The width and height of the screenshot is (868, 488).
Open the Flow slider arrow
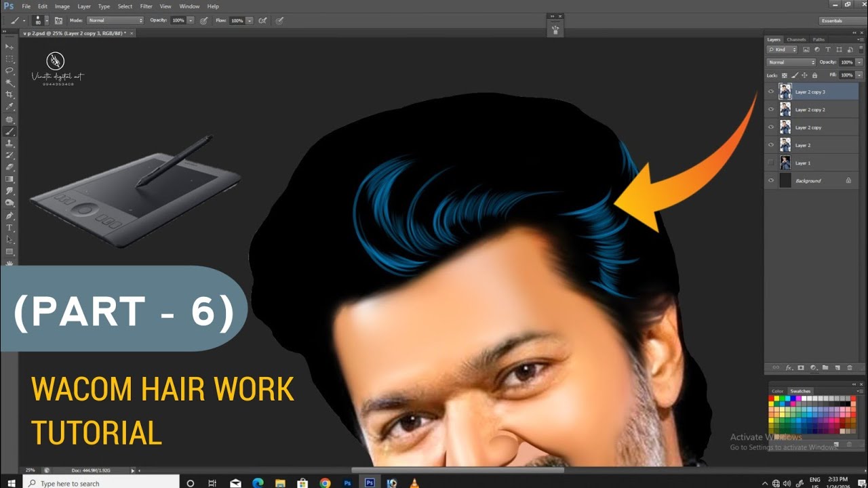coord(250,20)
